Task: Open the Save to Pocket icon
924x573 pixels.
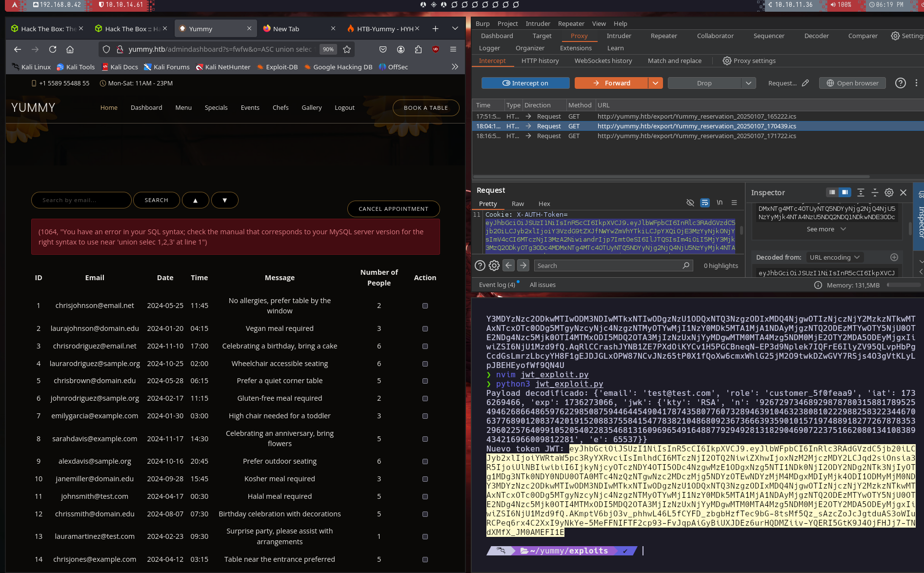Action: click(x=383, y=49)
